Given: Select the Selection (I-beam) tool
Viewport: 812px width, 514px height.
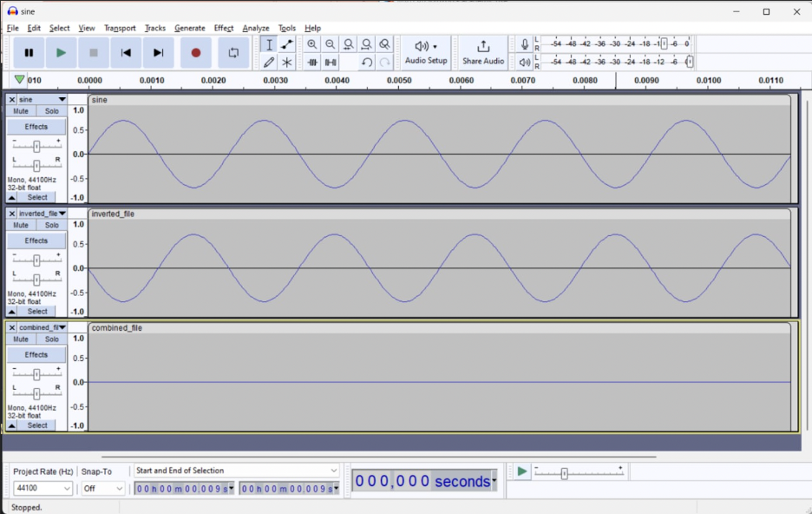Looking at the screenshot, I should tap(269, 44).
